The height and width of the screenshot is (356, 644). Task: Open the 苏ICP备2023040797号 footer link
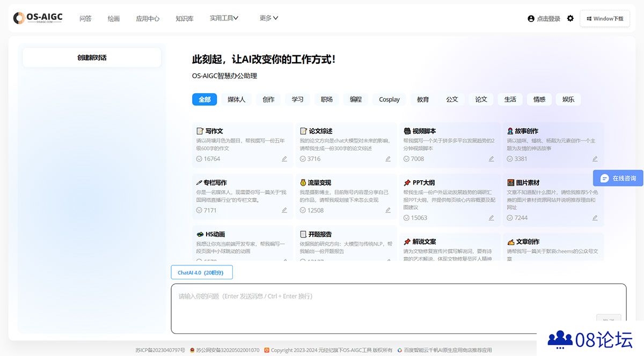tap(160, 350)
